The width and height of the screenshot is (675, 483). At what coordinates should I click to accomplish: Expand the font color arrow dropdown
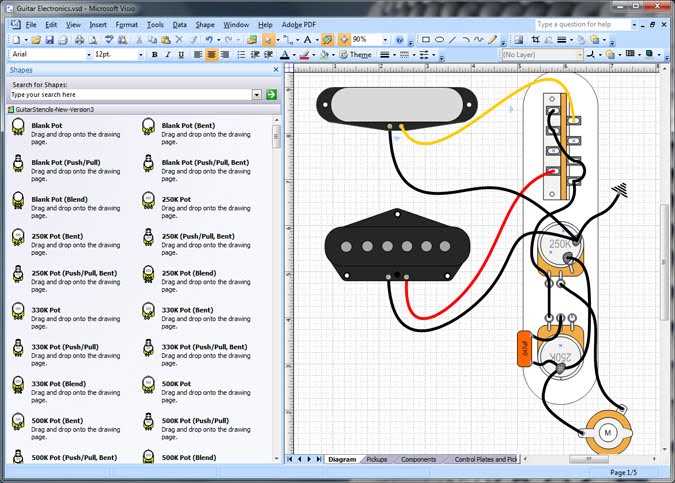pos(294,55)
